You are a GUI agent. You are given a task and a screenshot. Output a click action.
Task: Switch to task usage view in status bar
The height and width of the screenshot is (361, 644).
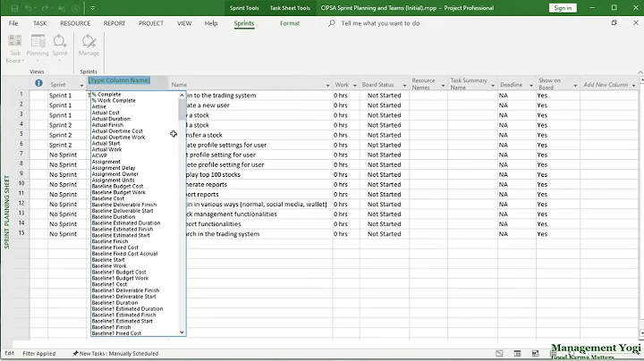pyautogui.click(x=517, y=353)
